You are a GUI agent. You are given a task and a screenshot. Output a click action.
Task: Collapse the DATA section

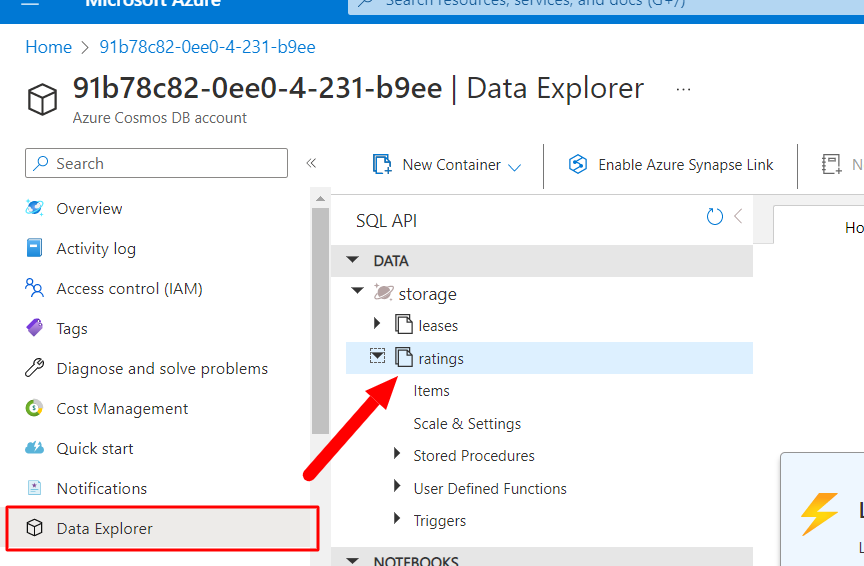pos(353,260)
